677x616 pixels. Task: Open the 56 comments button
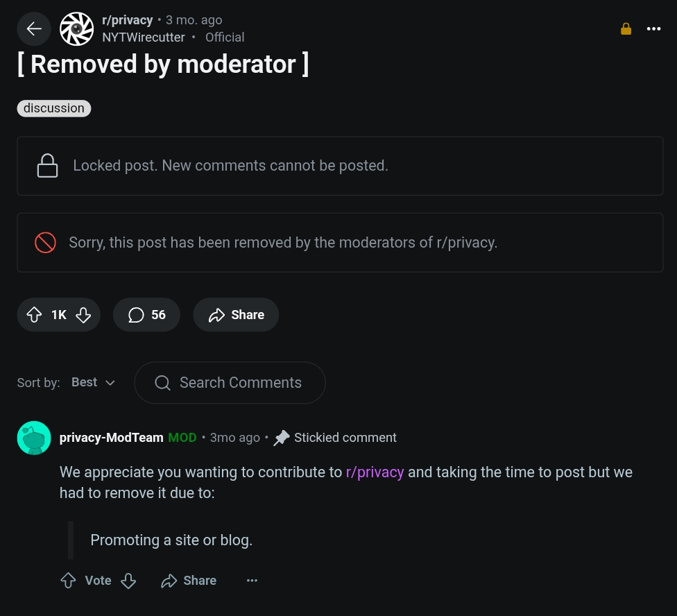146,315
